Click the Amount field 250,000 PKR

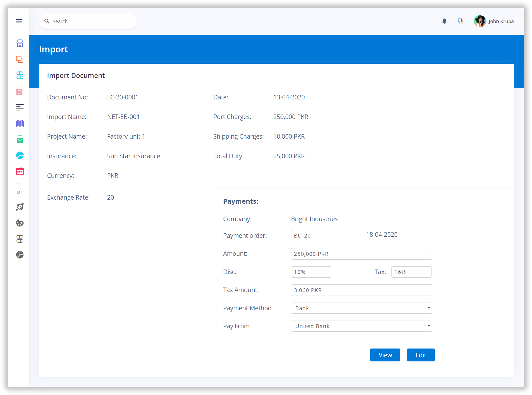[361, 254]
